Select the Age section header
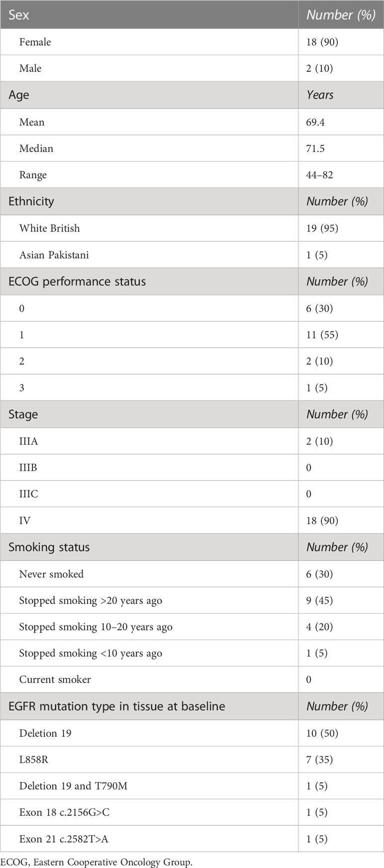Viewport: 384px width, 868px height. coord(149,95)
